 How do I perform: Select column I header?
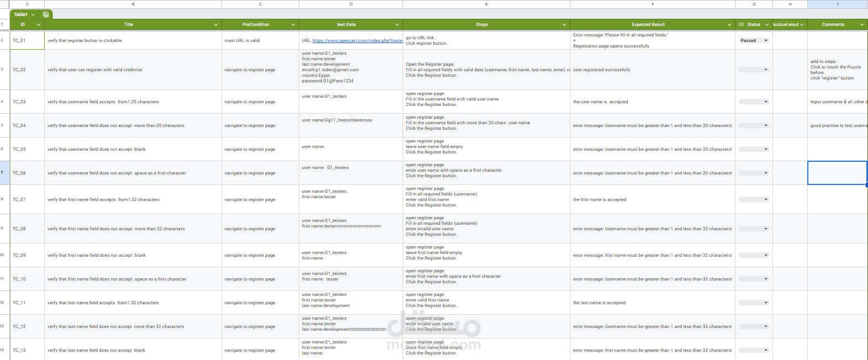coord(838,4)
